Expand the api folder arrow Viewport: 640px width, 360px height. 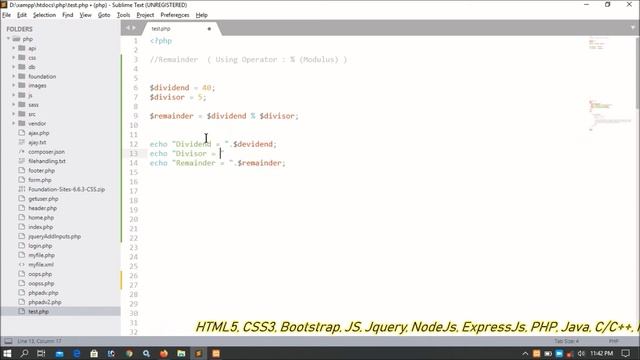pos(13,48)
